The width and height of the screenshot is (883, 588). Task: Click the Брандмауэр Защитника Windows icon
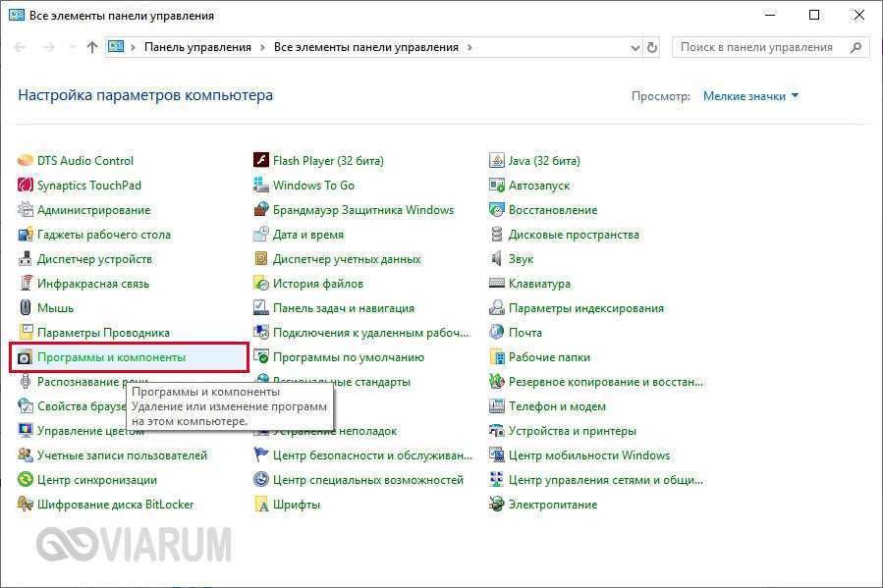pos(261,210)
